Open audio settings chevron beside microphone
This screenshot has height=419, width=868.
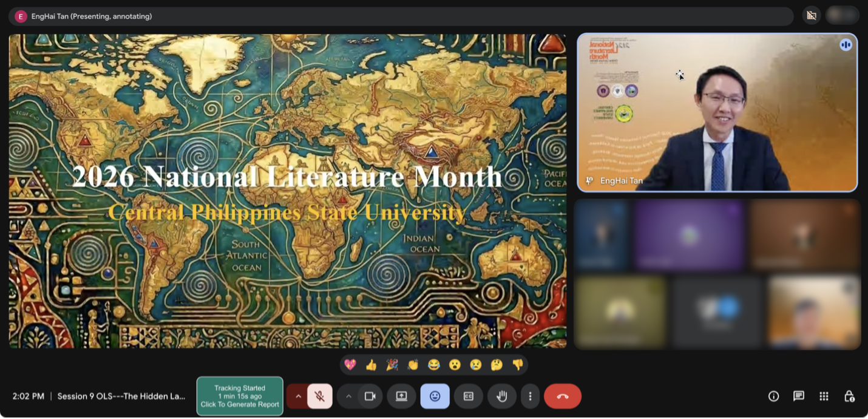pos(298,397)
